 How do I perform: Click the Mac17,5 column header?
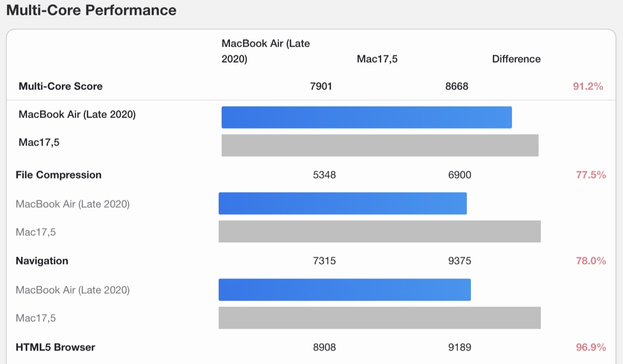click(x=377, y=59)
